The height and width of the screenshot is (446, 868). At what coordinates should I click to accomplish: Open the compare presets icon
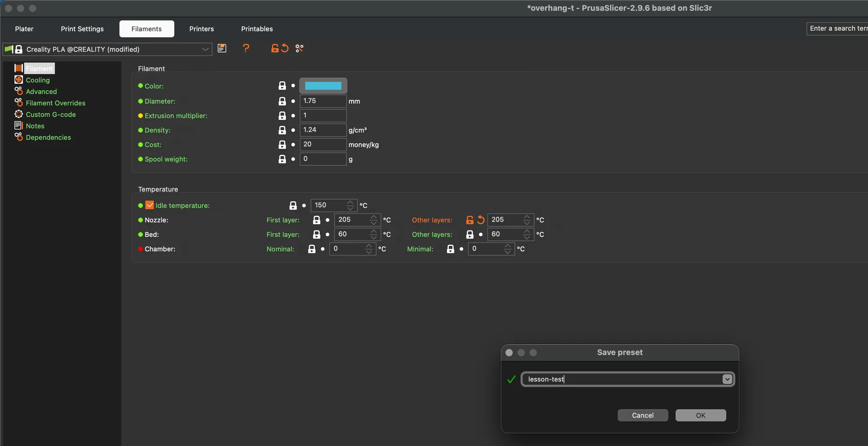point(299,48)
